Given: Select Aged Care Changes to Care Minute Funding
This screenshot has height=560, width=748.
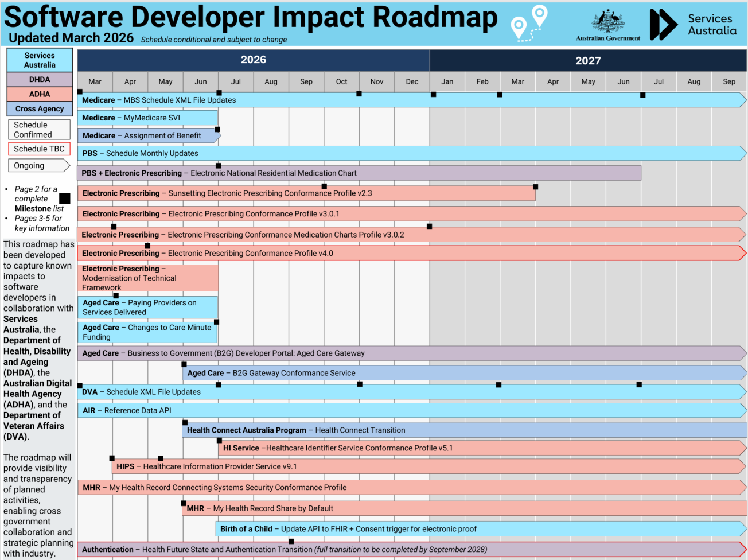Looking at the screenshot, I should tap(147, 332).
